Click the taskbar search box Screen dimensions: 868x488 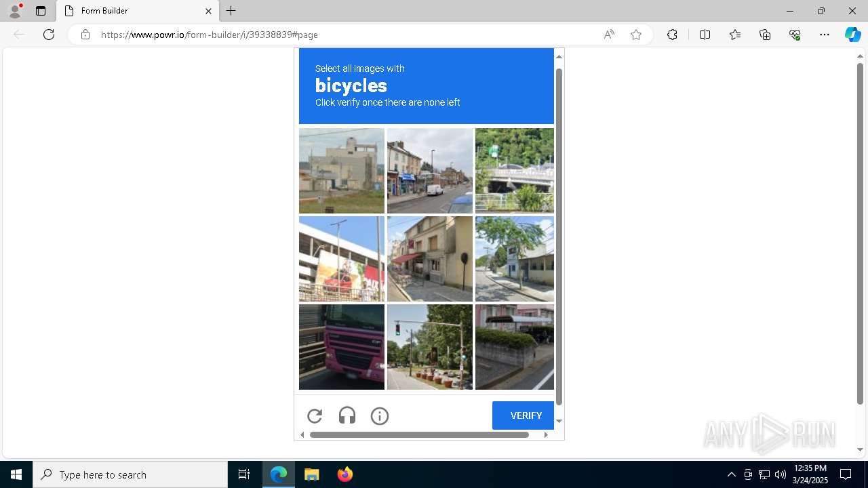(130, 474)
